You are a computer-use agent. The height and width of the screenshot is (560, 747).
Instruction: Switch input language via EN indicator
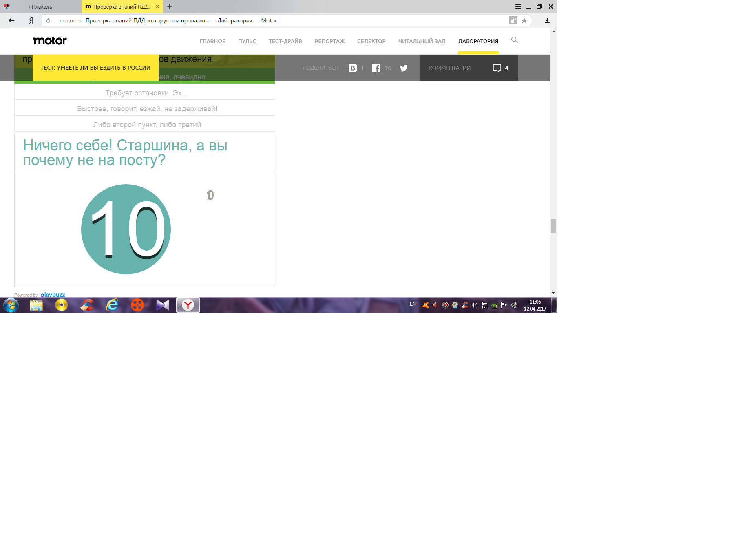(413, 304)
